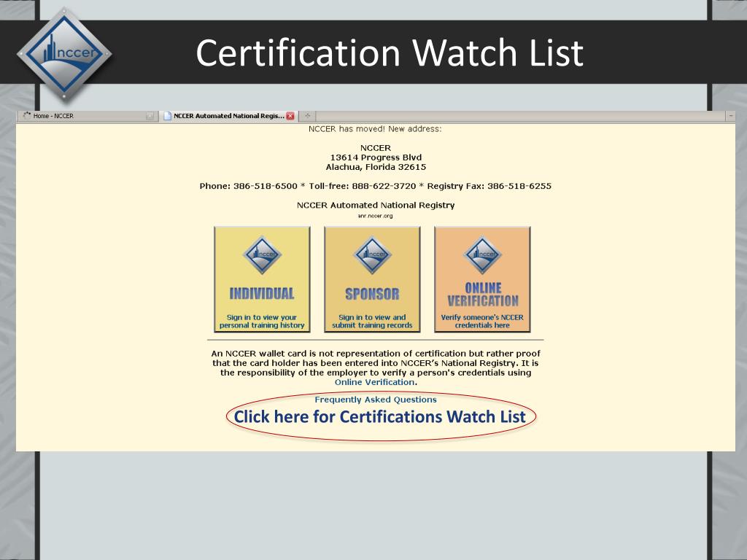
Task: Click the large NCCER logo in slide header
Action: 64,54
